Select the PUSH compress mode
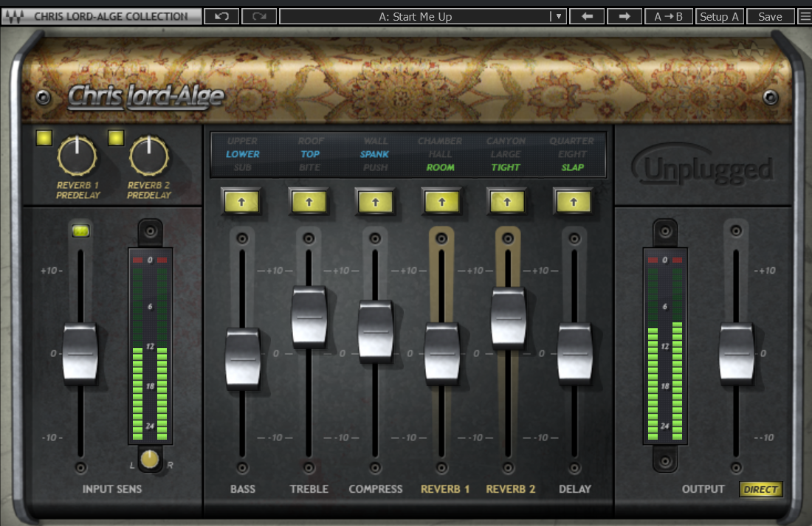Image resolution: width=812 pixels, height=526 pixels. click(x=376, y=167)
